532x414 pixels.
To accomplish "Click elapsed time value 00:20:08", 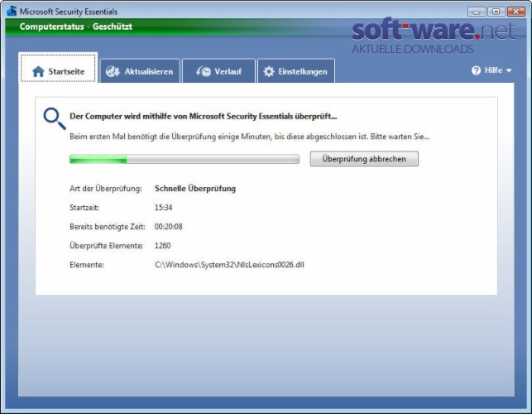I will tap(168, 227).
